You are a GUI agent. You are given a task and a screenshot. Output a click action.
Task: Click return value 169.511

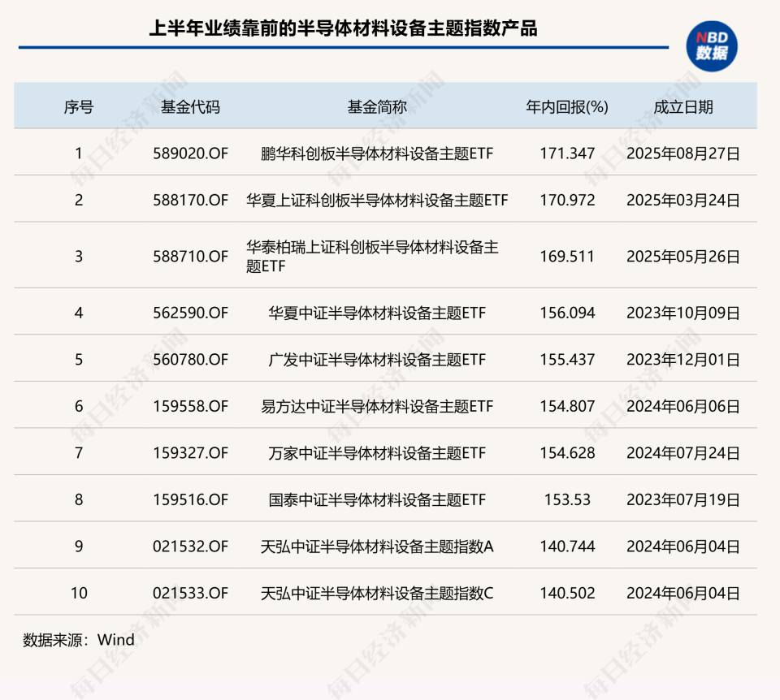(x=567, y=256)
